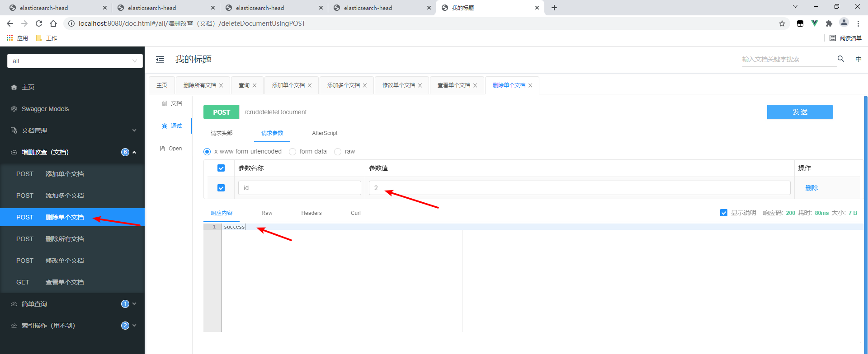Switch to the 调试 debug panel
The width and height of the screenshot is (868, 354).
click(x=172, y=126)
